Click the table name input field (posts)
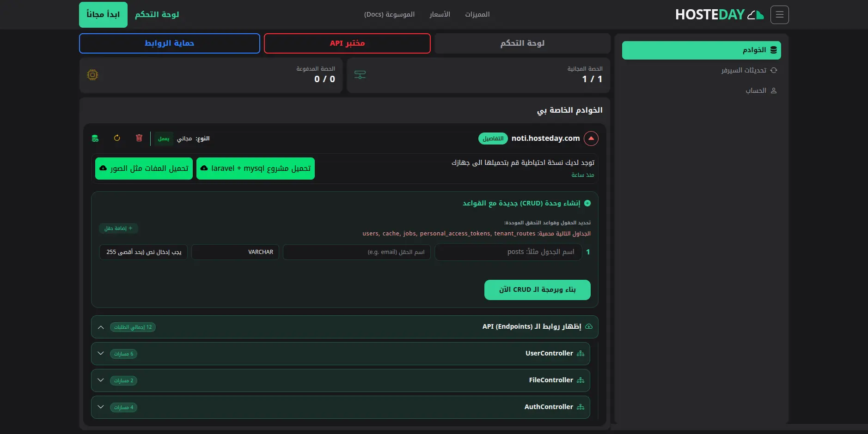868x434 pixels. 508,252
